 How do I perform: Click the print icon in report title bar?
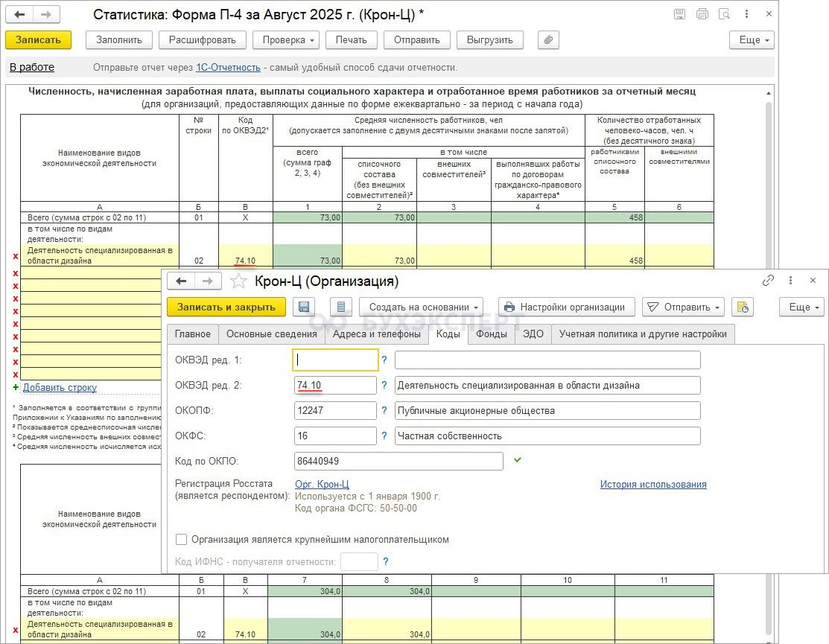(x=701, y=14)
